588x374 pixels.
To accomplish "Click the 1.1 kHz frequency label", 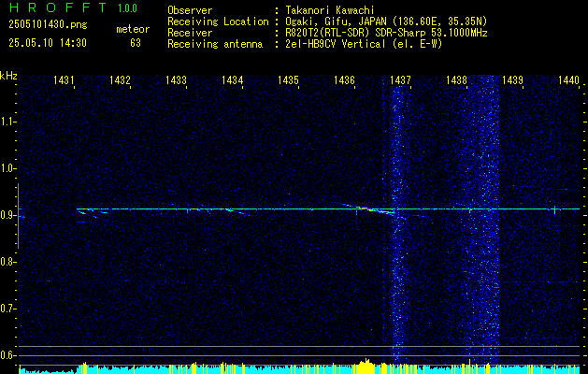I will pyautogui.click(x=7, y=122).
